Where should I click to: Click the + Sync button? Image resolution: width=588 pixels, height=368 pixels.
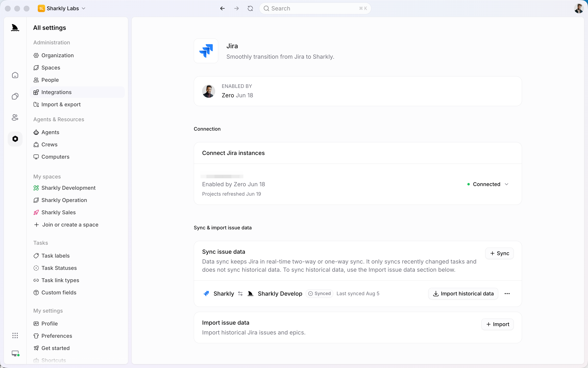tap(499, 253)
